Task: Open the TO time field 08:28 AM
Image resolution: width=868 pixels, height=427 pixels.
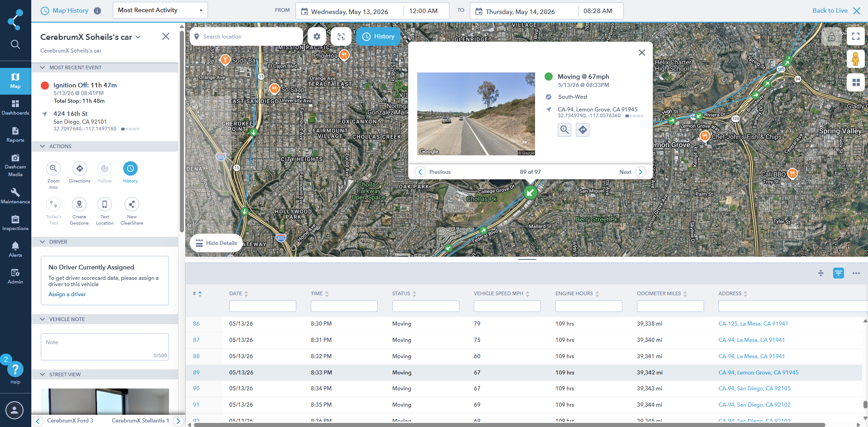Action: pos(600,11)
